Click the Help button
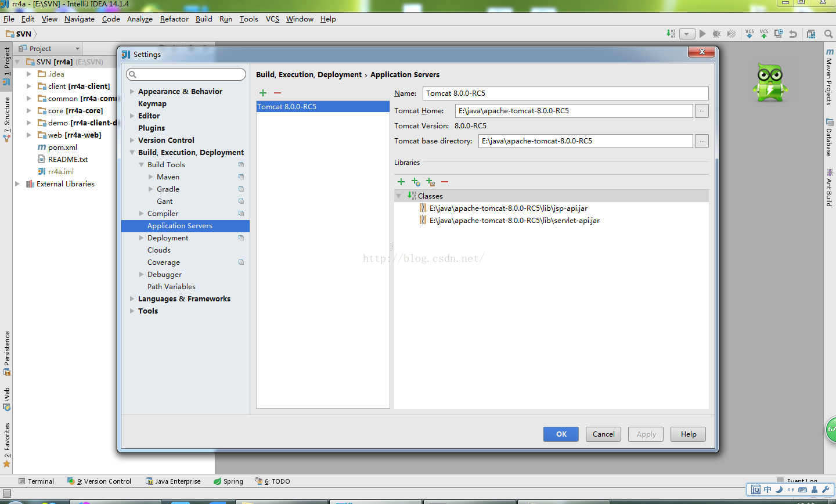The height and width of the screenshot is (504, 836). [689, 434]
